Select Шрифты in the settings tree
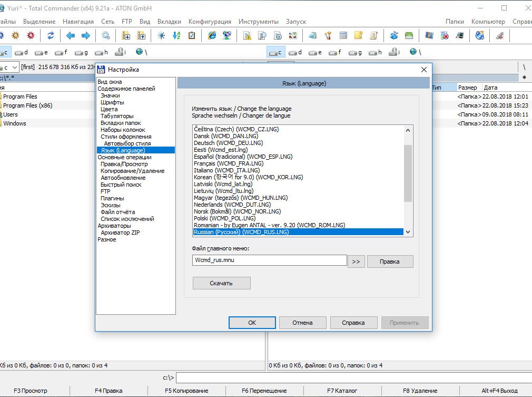Image resolution: width=532 pixels, height=397 pixels. (x=112, y=102)
